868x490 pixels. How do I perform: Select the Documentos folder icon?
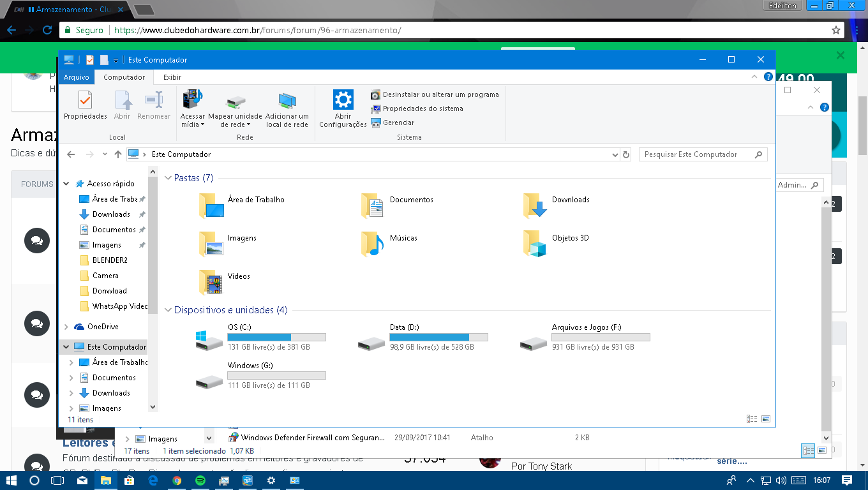[373, 205]
